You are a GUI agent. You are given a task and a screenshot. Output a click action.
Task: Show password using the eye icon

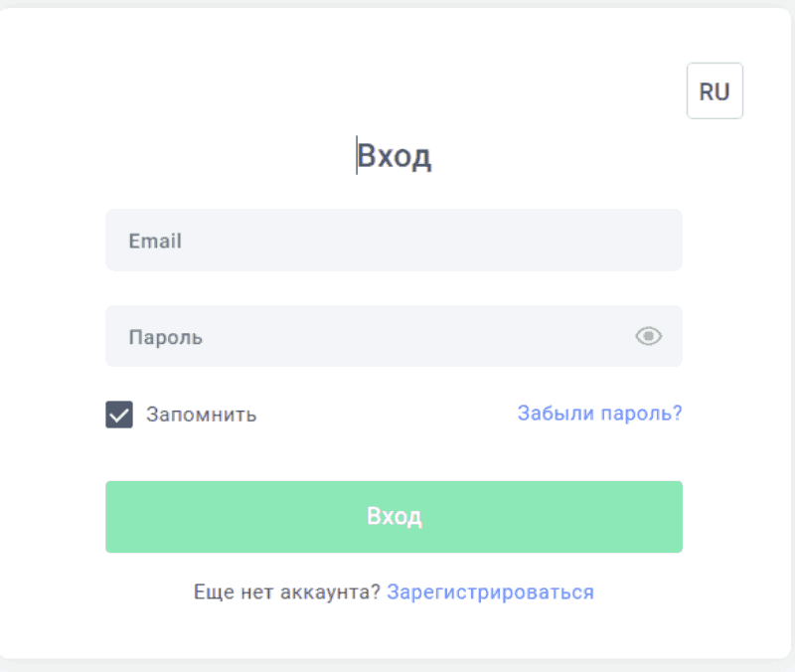[x=648, y=336]
